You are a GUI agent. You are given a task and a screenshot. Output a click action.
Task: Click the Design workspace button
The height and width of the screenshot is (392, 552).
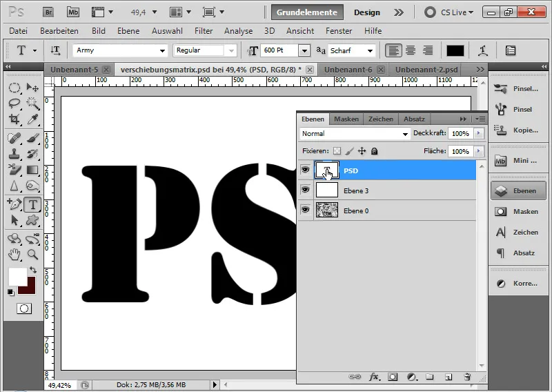(367, 12)
